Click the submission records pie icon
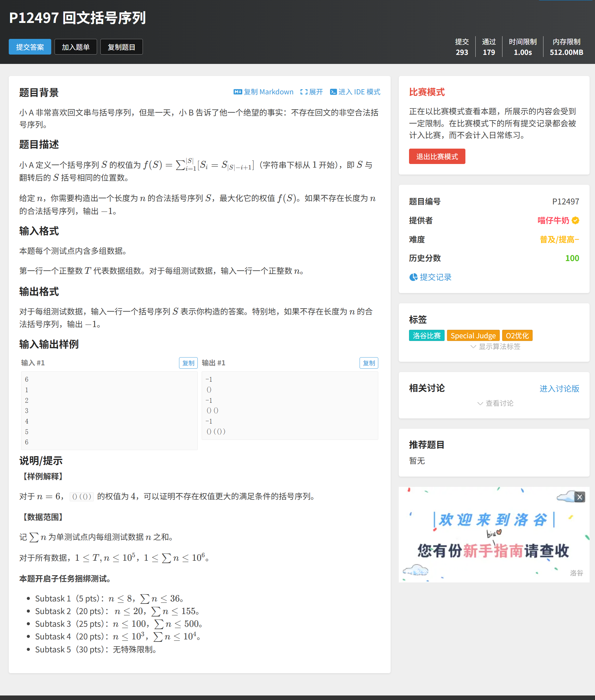This screenshot has width=595, height=700. [x=413, y=277]
